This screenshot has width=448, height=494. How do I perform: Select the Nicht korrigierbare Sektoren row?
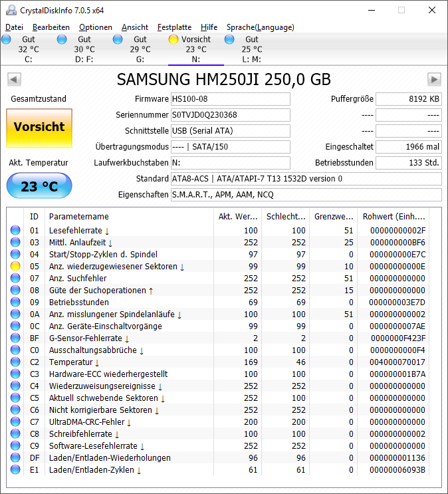click(218, 410)
